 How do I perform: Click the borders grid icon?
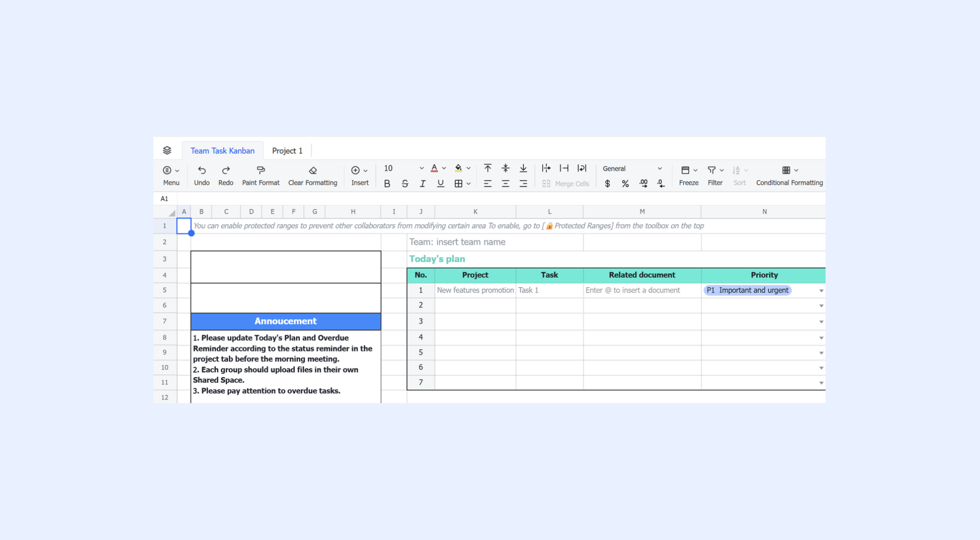[x=458, y=183]
